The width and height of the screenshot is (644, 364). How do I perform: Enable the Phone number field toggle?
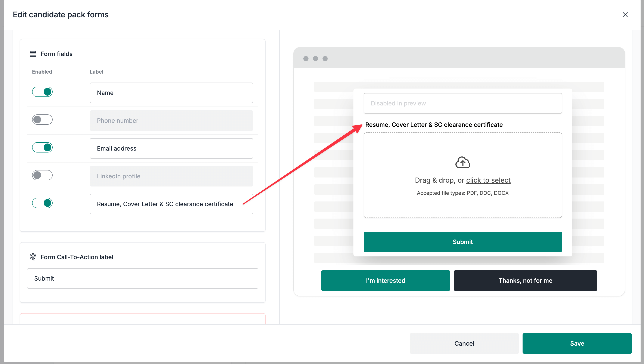tap(42, 120)
